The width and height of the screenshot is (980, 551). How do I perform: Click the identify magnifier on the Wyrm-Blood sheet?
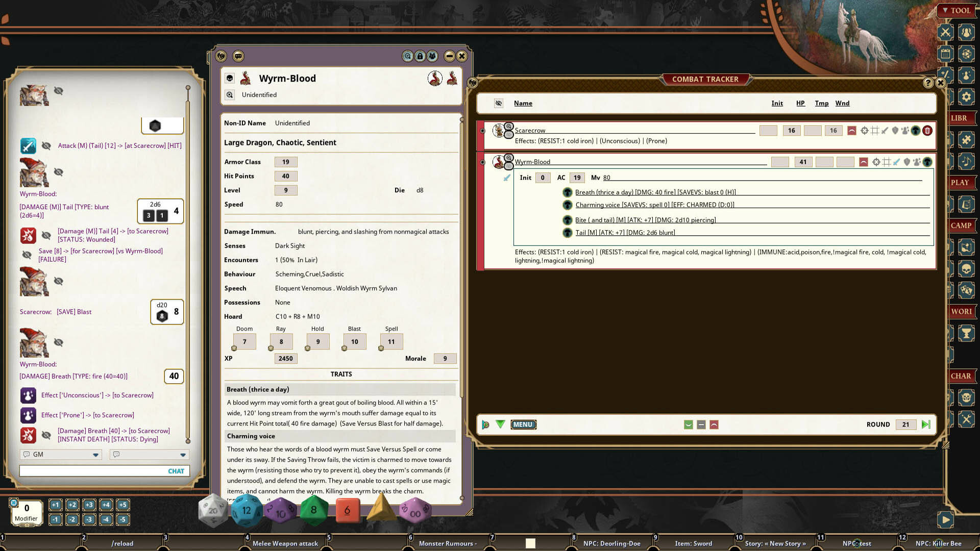point(230,94)
